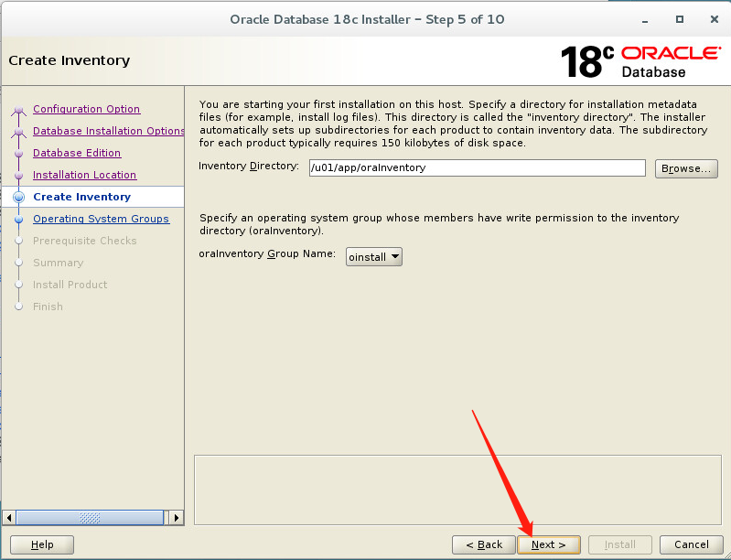Browse for the inventory directory
Image resolution: width=731 pixels, height=560 pixels.
click(686, 168)
